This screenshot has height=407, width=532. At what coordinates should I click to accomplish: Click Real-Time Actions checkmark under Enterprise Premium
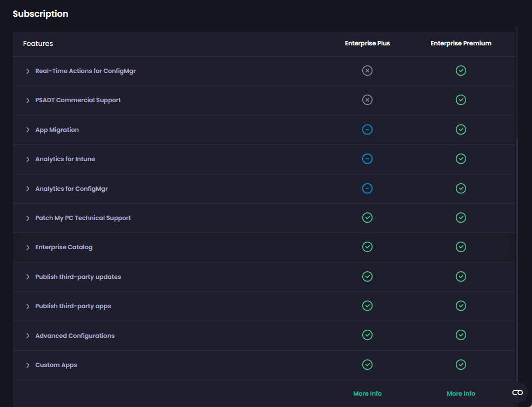(x=461, y=71)
